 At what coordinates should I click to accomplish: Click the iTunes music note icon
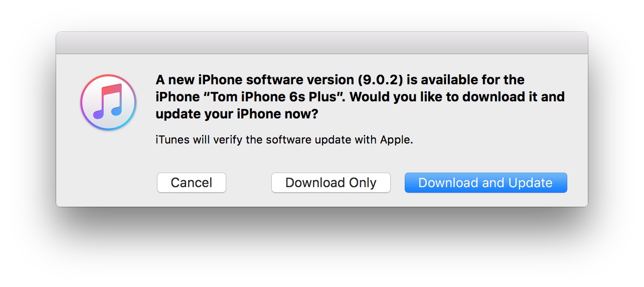[x=108, y=102]
